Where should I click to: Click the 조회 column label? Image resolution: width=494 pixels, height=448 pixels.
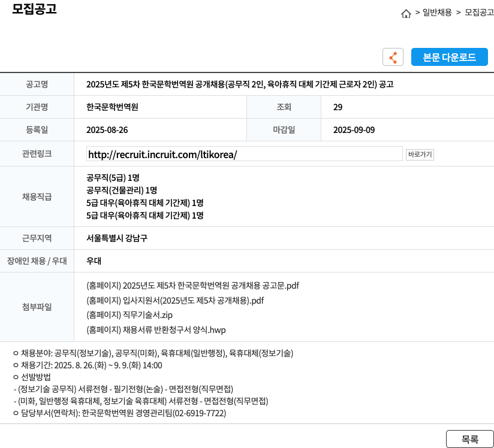pyautogui.click(x=284, y=107)
